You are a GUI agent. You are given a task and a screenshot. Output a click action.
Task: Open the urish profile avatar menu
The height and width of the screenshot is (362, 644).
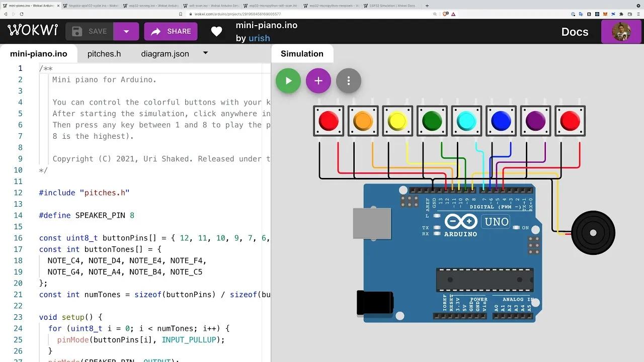click(621, 31)
